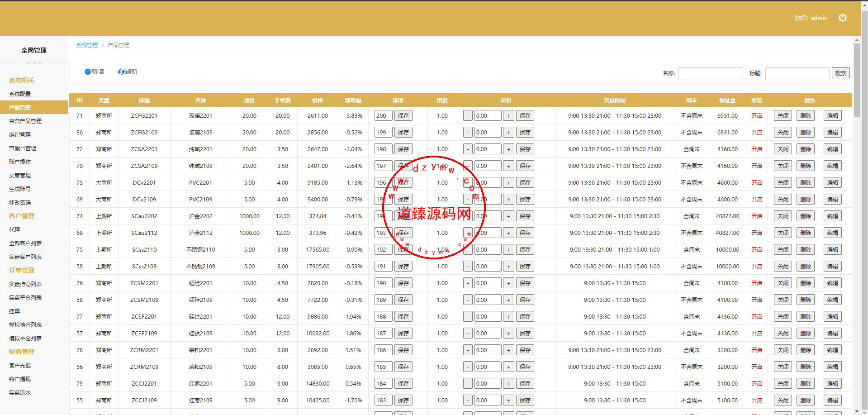The image size is (868, 415).
Task: Click the power logout icon
Action: coord(842,18)
